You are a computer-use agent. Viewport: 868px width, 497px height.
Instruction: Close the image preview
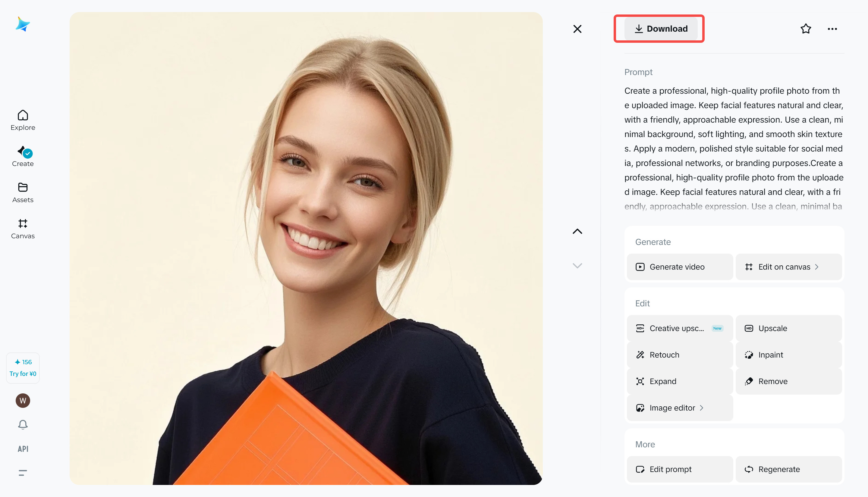pyautogui.click(x=577, y=29)
